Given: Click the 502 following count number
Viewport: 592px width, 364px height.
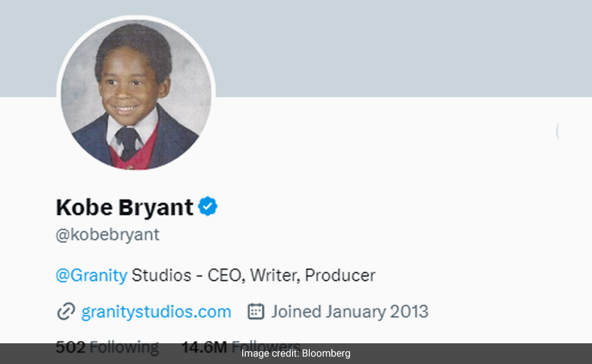Looking at the screenshot, I should click(x=71, y=347).
